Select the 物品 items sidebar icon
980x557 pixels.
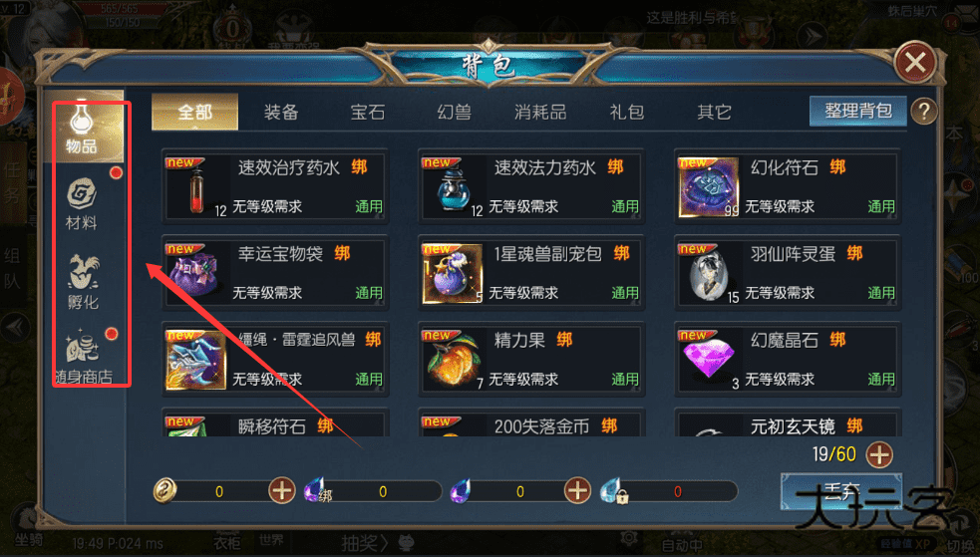pyautogui.click(x=82, y=128)
